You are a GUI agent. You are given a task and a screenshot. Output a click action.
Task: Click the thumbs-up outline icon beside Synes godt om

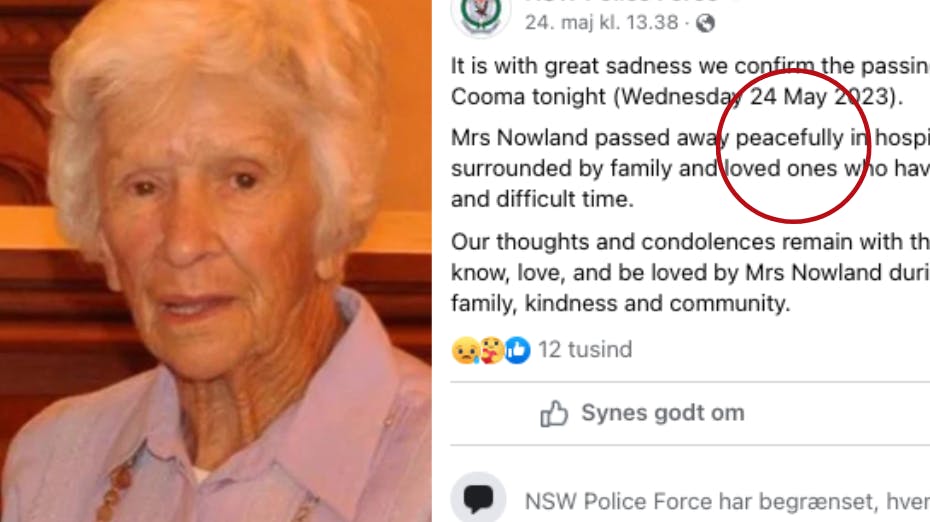(x=554, y=413)
